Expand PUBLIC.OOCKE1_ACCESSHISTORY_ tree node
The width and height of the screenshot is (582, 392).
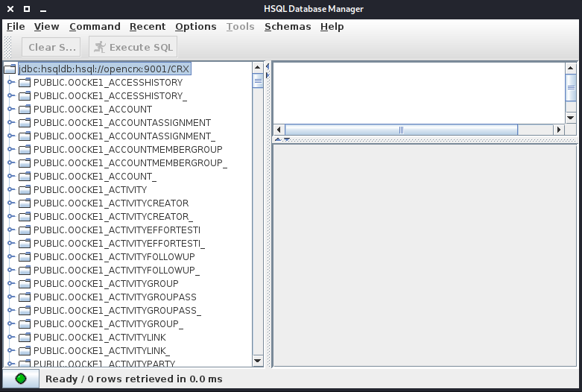[11, 96]
